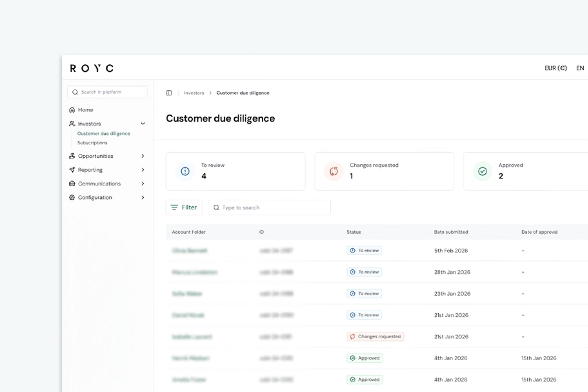
Task: Sort by the Status column header
Action: [x=354, y=232]
